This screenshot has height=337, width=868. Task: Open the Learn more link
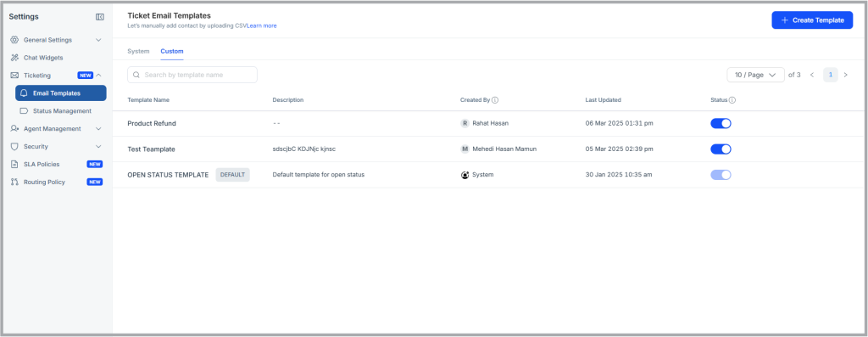[x=262, y=25]
